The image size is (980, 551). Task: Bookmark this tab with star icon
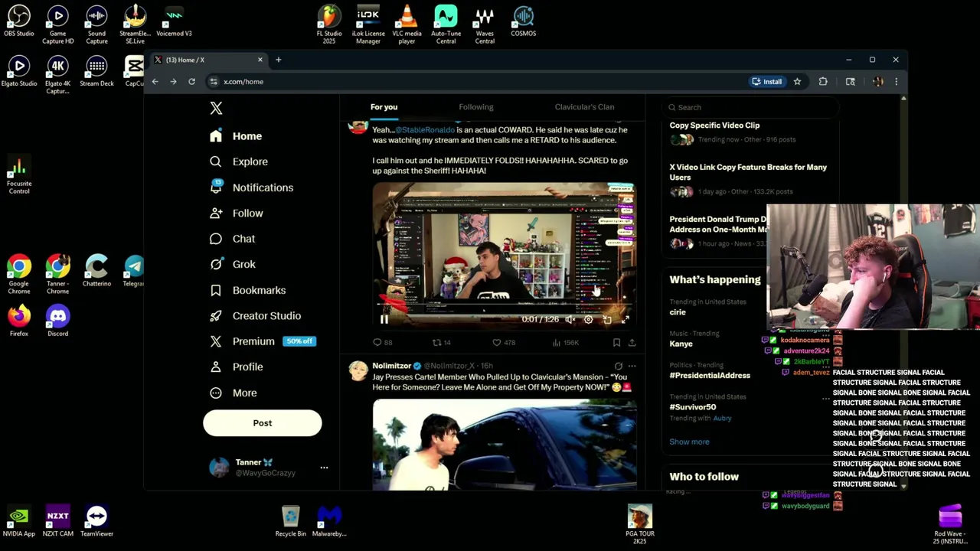point(797,81)
